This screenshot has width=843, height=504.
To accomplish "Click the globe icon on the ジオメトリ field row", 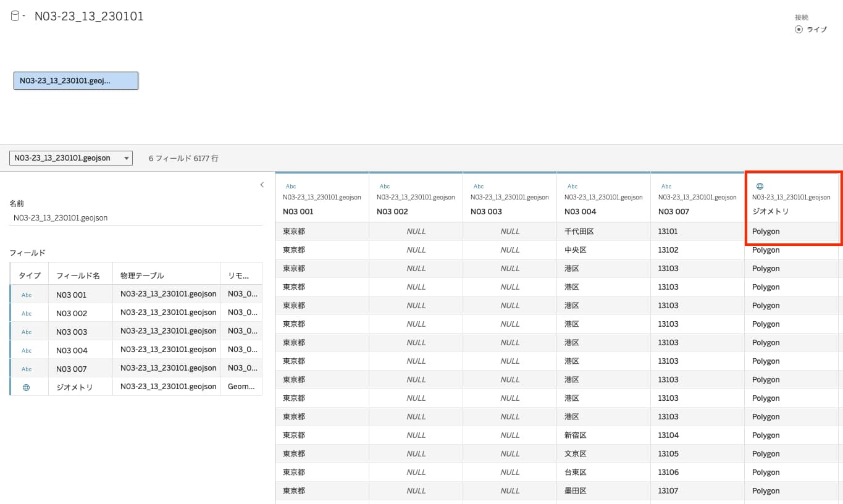I will tap(26, 387).
